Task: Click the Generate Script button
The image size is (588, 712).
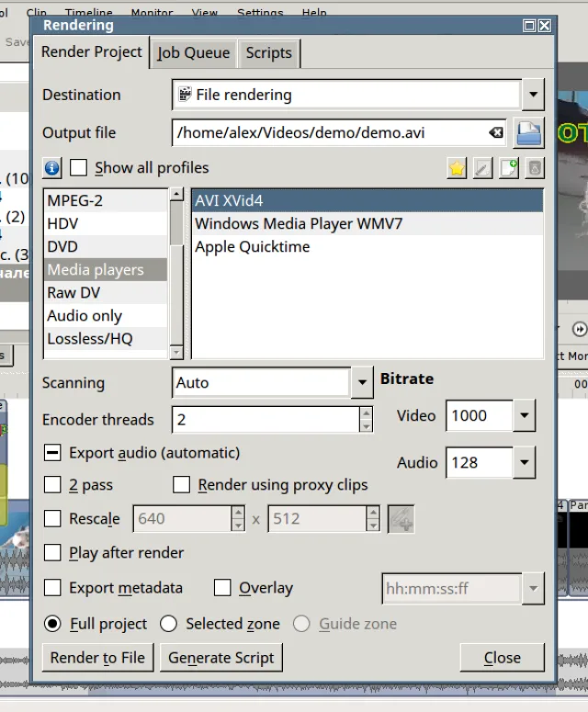Action: pos(221,658)
